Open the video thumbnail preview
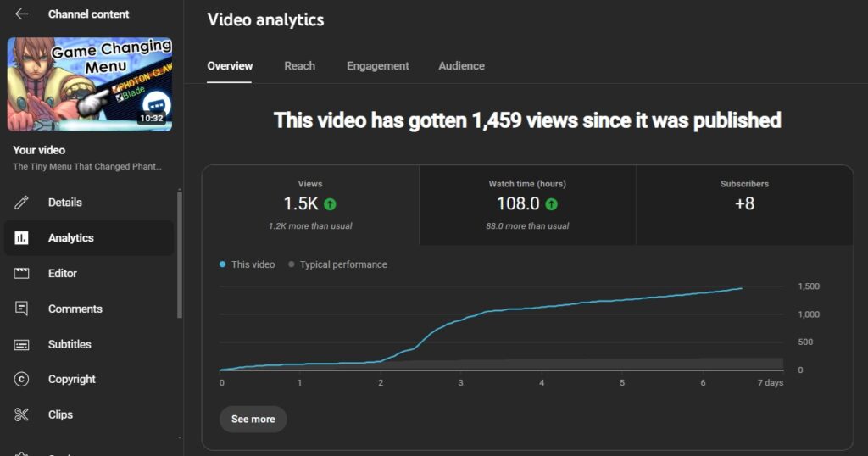The height and width of the screenshot is (456, 868). point(89,84)
